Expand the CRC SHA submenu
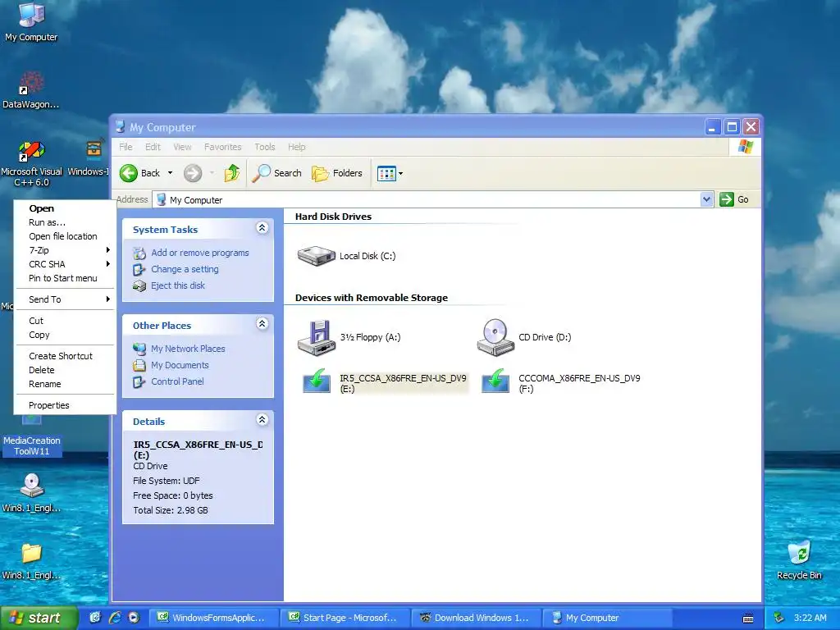The image size is (840, 630). 64,264
